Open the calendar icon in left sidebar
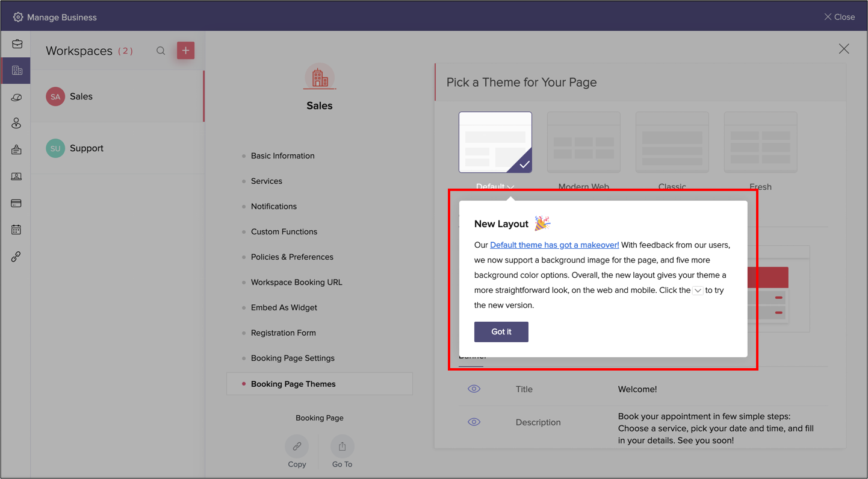Image resolution: width=868 pixels, height=479 pixels. 16,230
